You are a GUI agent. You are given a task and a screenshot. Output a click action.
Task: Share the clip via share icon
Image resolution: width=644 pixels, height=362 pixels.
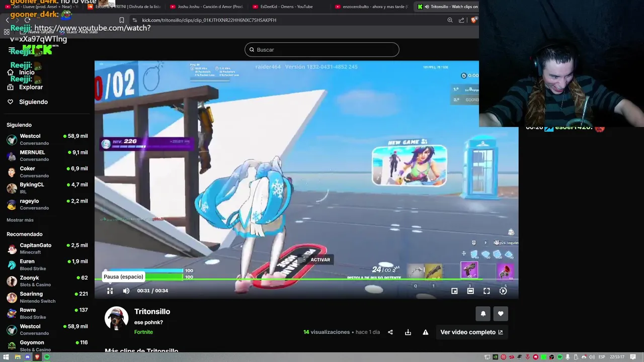[x=390, y=332]
